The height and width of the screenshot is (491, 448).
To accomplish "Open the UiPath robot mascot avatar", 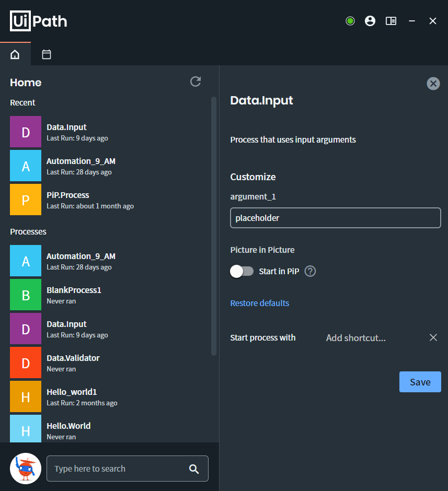I will point(26,469).
